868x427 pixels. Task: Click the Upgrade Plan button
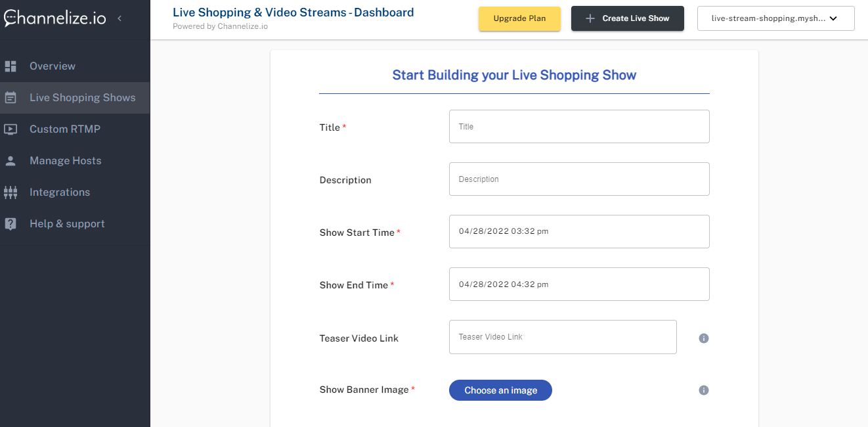519,18
